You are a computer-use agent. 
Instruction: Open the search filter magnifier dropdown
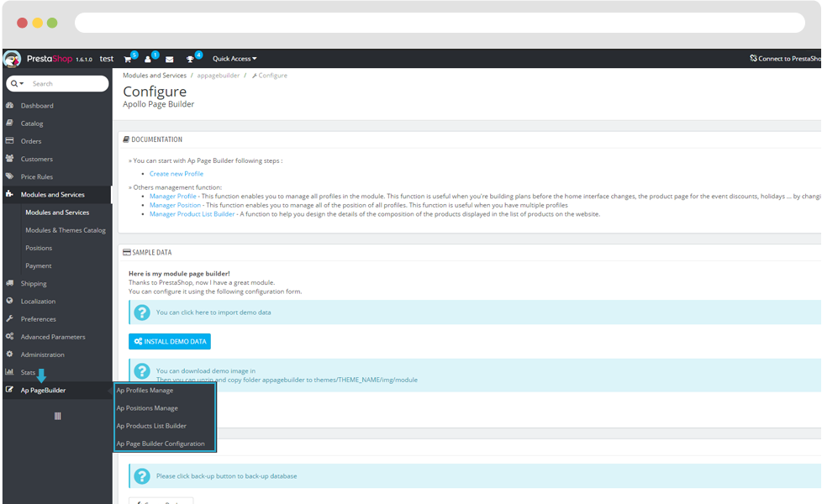coord(17,84)
